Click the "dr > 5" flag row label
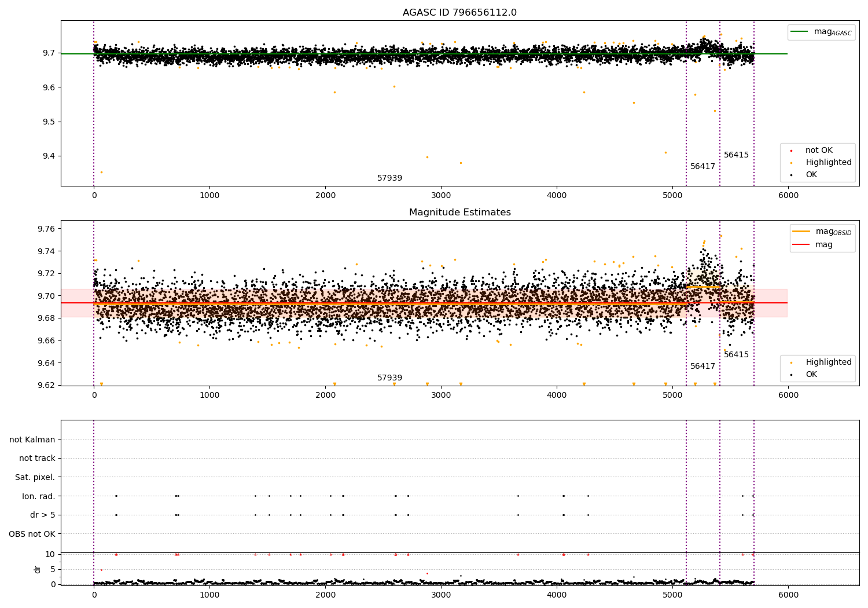The image size is (868, 608). 43,515
